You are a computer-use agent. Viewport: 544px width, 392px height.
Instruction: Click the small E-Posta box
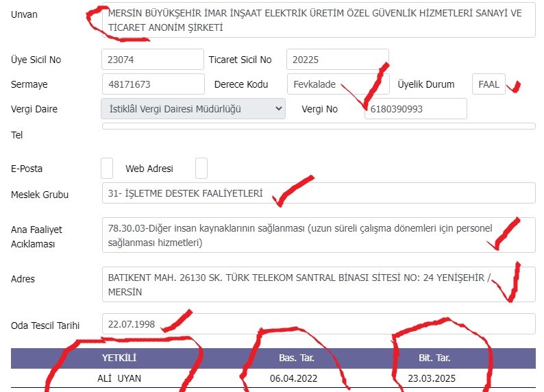pyautogui.click(x=107, y=169)
